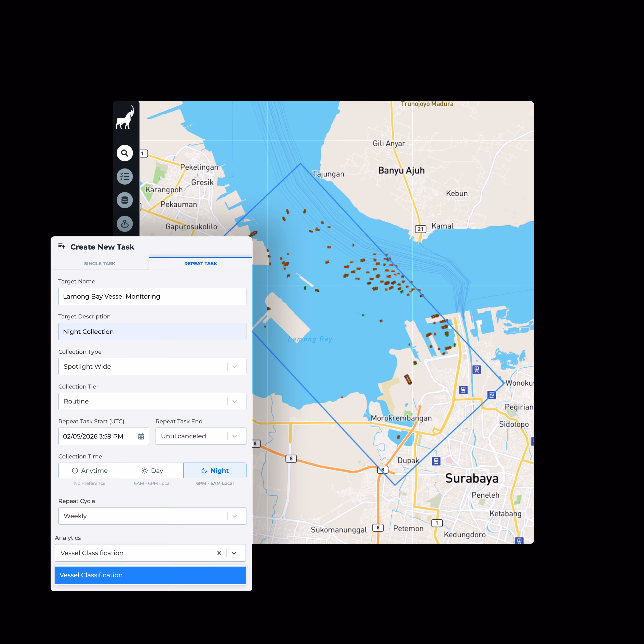Clear Vessel Classification using the X icon

click(219, 553)
